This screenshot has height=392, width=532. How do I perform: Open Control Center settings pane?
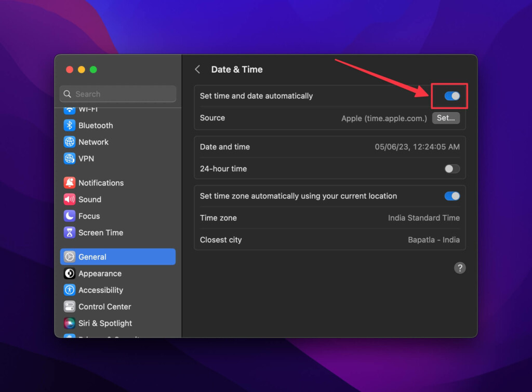[104, 307]
